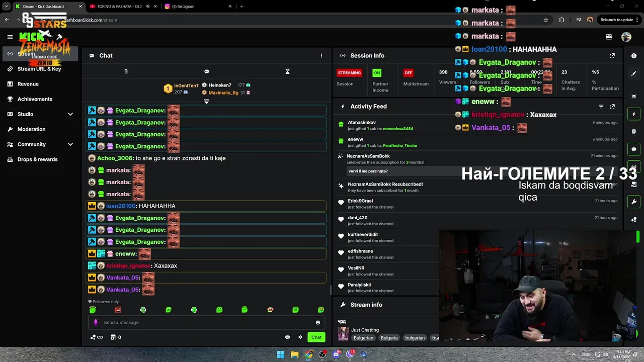Expand the Community sidebar section
The height and width of the screenshot is (362, 644).
[70, 144]
